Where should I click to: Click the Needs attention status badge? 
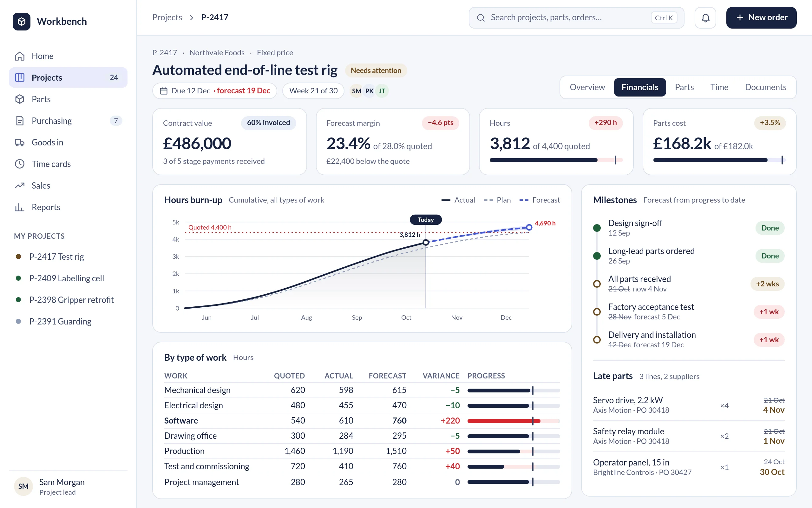[376, 70]
